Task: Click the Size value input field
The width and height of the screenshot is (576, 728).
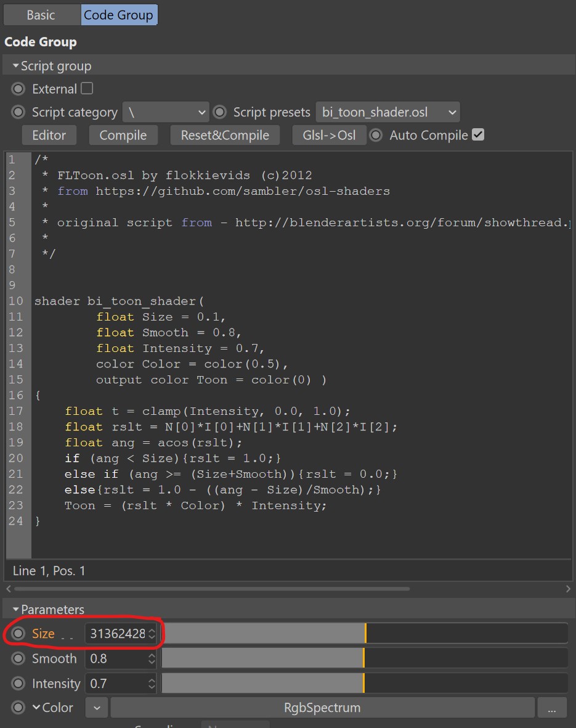Action: pos(116,633)
